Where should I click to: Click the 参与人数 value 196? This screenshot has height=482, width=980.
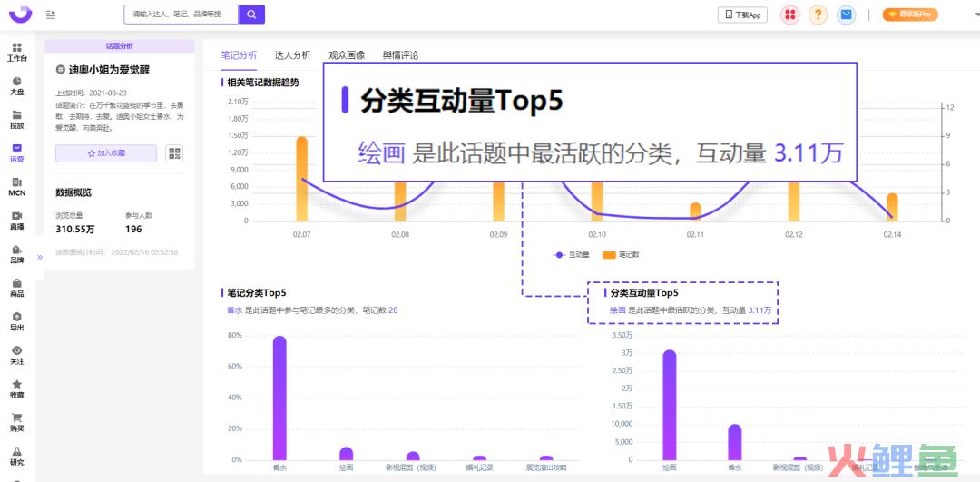tap(133, 230)
